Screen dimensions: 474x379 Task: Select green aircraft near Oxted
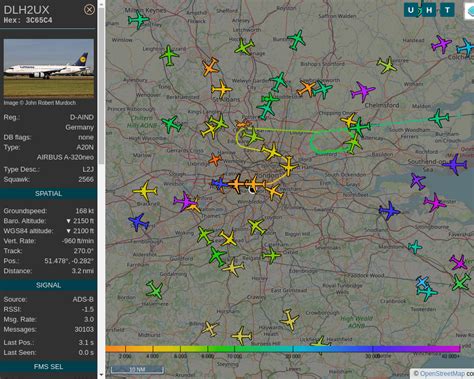pos(271,255)
